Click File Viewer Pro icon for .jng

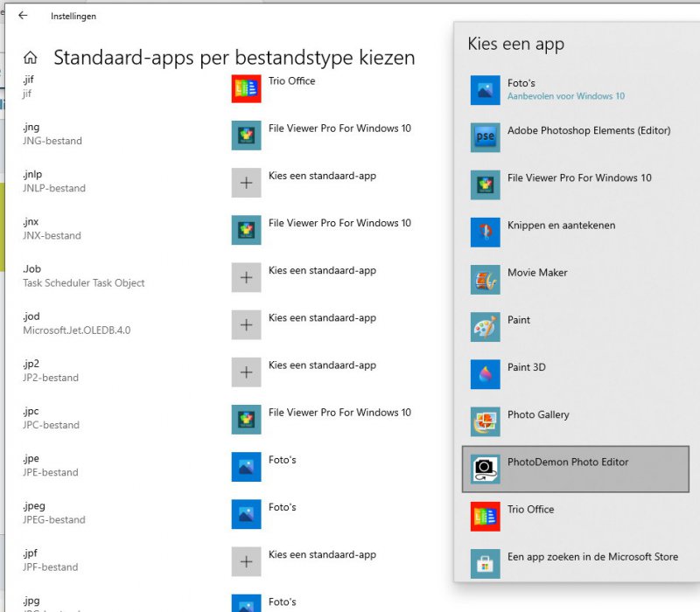coord(246,136)
